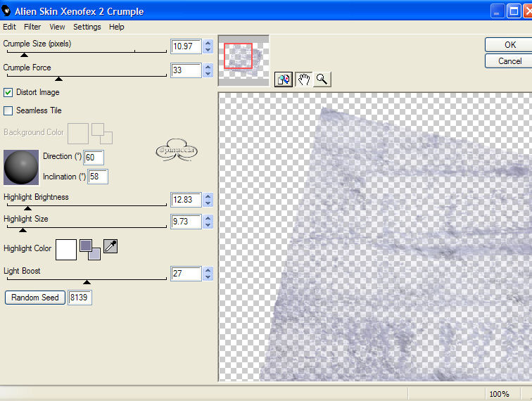Decrease Light Boost with the down arrow
532x401 pixels.
coord(208,277)
